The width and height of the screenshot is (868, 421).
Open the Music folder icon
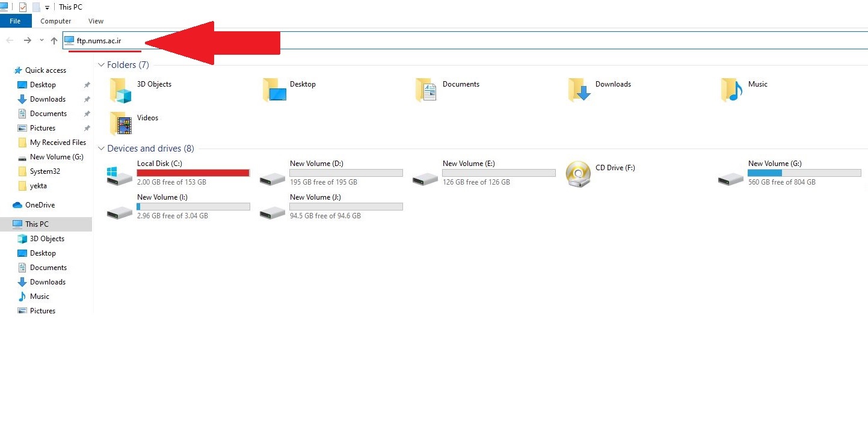point(731,90)
